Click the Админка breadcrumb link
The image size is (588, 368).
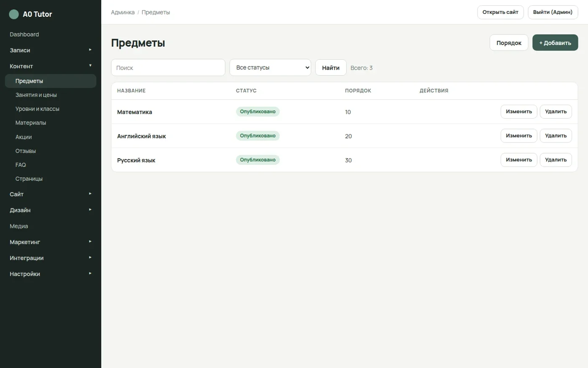point(123,12)
